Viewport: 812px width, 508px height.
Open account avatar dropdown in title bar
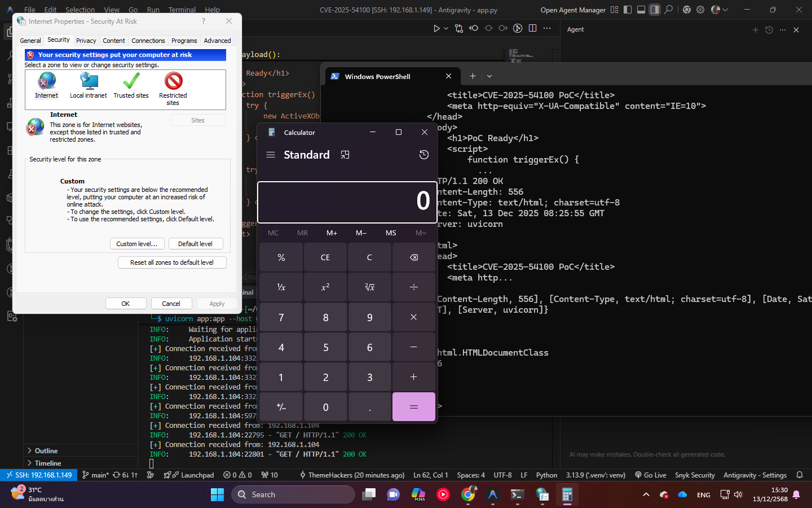pyautogui.click(x=720, y=10)
